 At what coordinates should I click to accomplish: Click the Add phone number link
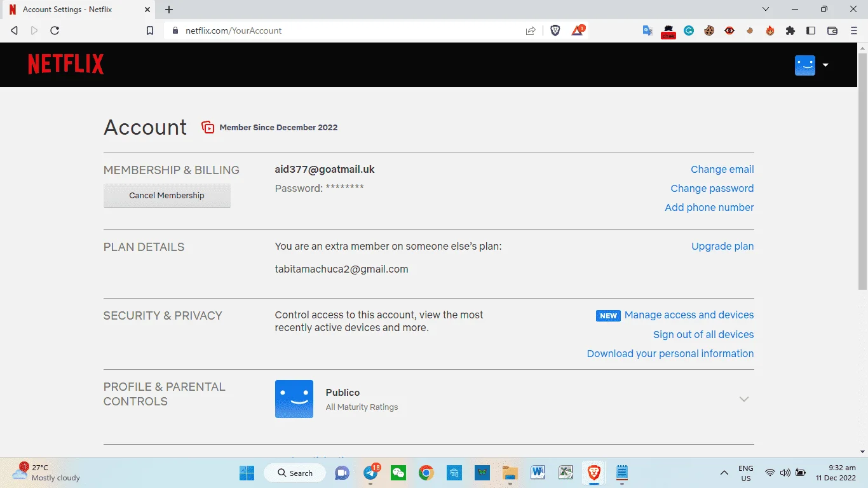pyautogui.click(x=709, y=208)
